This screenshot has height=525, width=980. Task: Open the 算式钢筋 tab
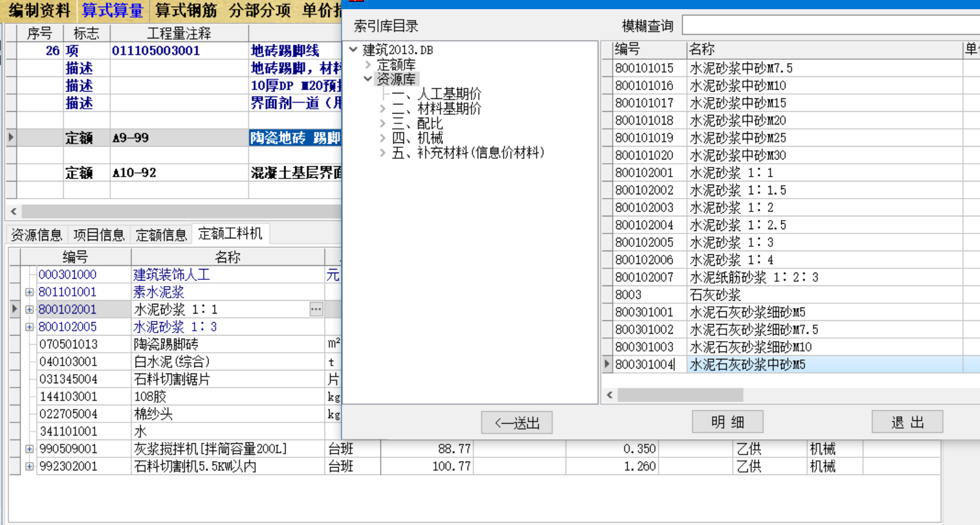point(186,10)
